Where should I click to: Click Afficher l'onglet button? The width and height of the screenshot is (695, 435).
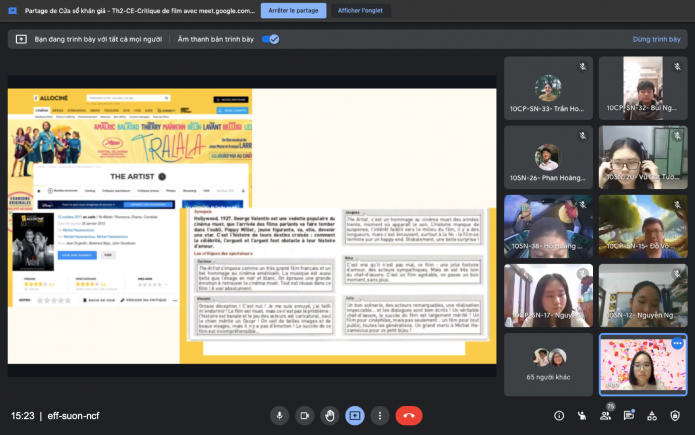coord(360,10)
